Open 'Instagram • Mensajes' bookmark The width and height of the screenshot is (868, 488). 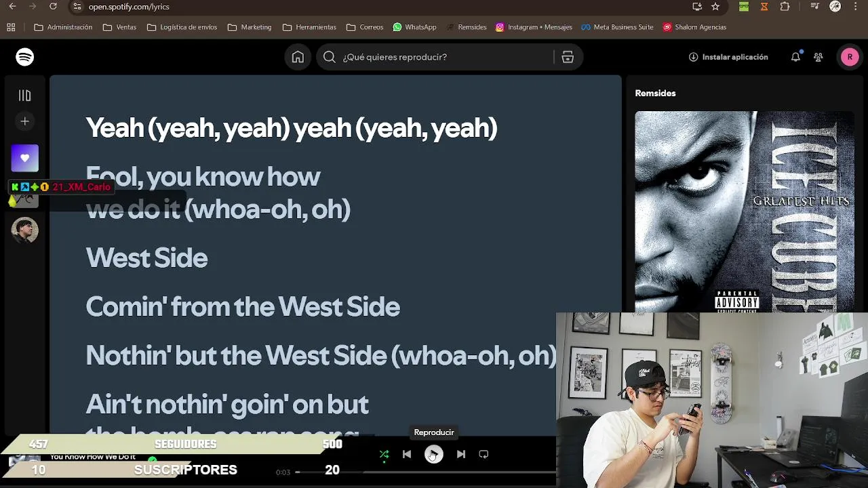(534, 27)
